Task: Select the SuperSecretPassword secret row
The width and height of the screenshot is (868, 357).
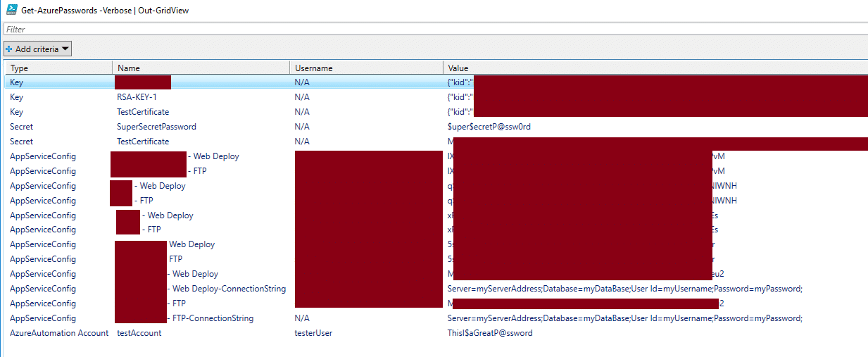Action: coord(156,127)
